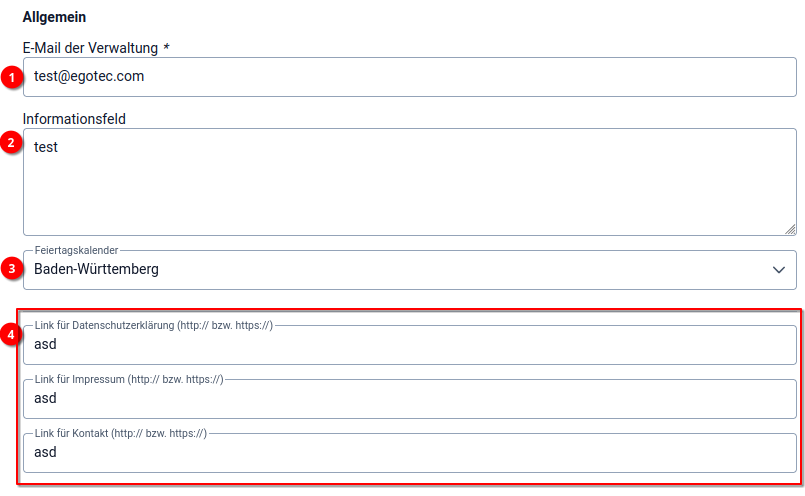
Task: Click the Informationsfeld textarea resize handle
Action: pos(790,229)
